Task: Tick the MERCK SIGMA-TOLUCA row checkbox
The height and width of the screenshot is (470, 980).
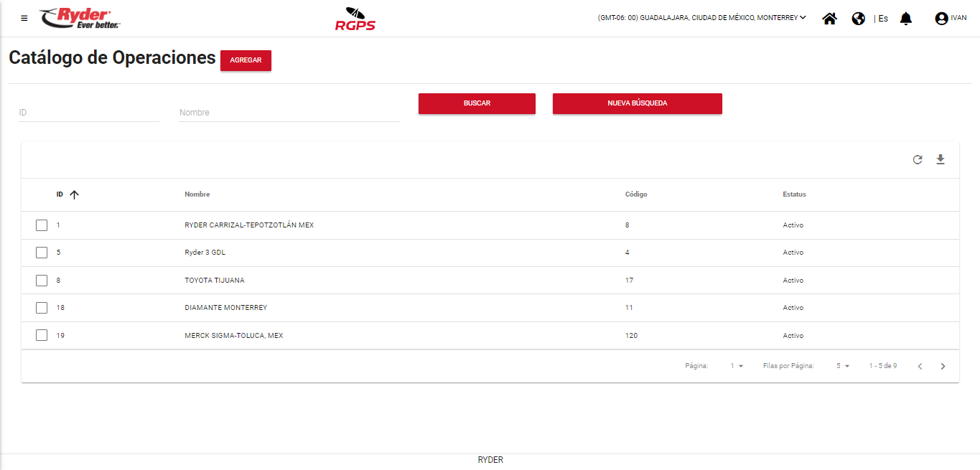Action: tap(42, 335)
